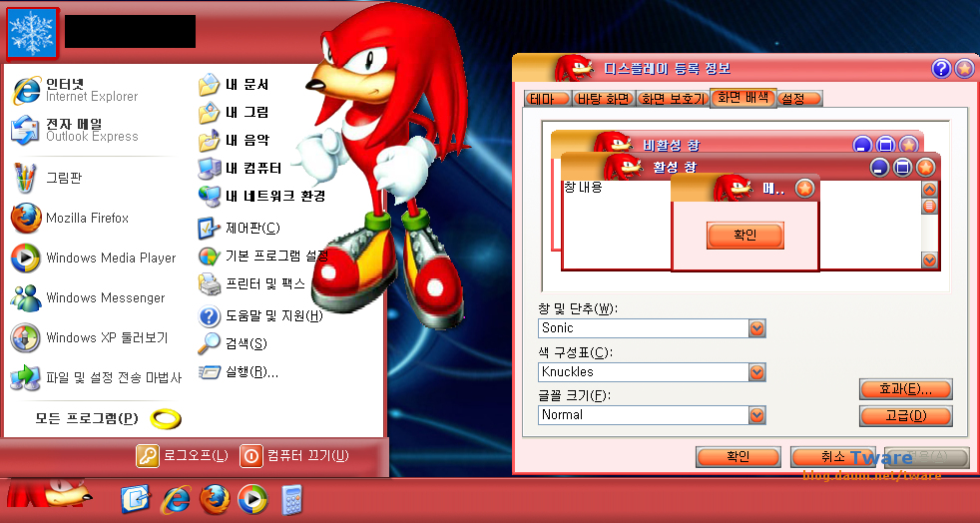Click 컴퓨터 끄기 shutdown button
Image resolution: width=980 pixels, height=523 pixels.
(x=294, y=456)
